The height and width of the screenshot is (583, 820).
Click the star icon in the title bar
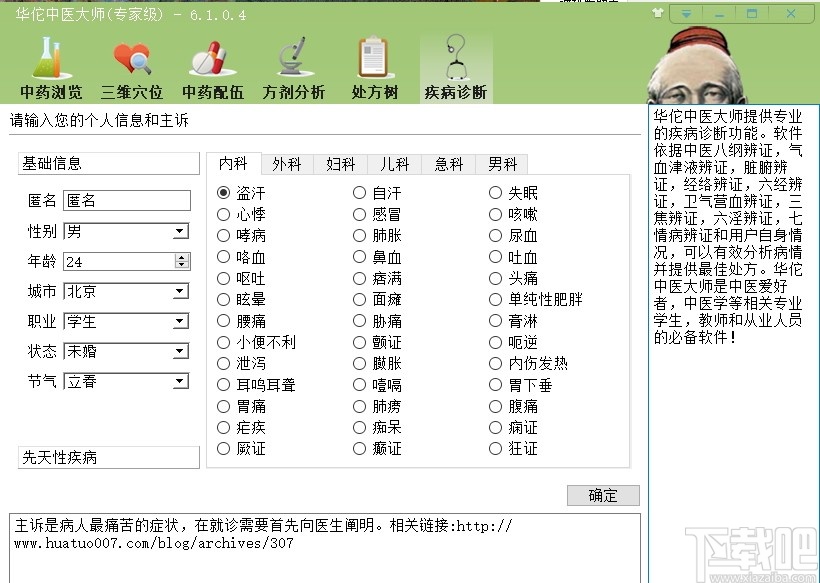[x=658, y=13]
